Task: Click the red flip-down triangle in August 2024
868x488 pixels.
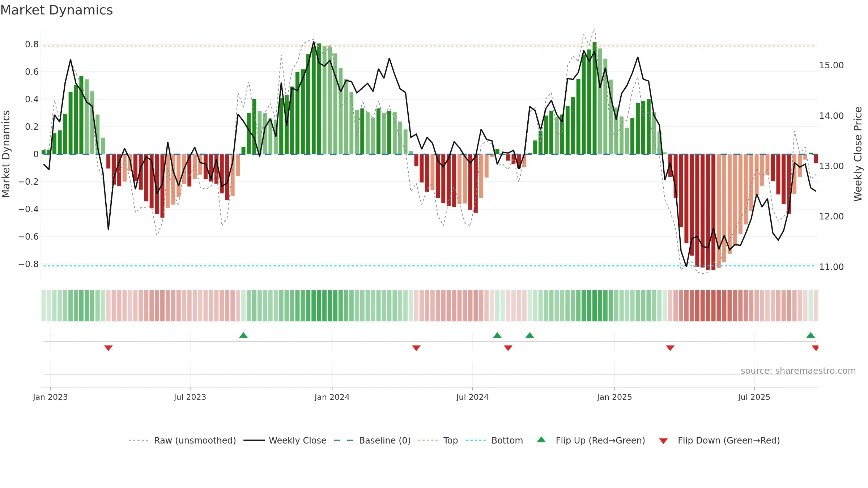Action: coord(508,348)
